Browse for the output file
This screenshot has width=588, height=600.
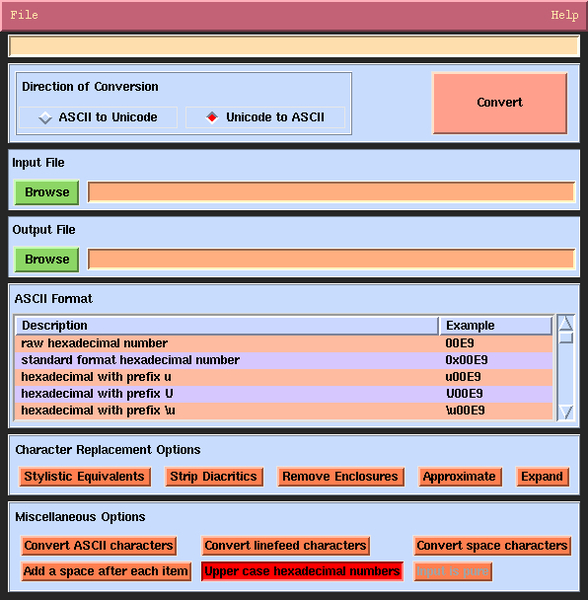click(x=47, y=259)
